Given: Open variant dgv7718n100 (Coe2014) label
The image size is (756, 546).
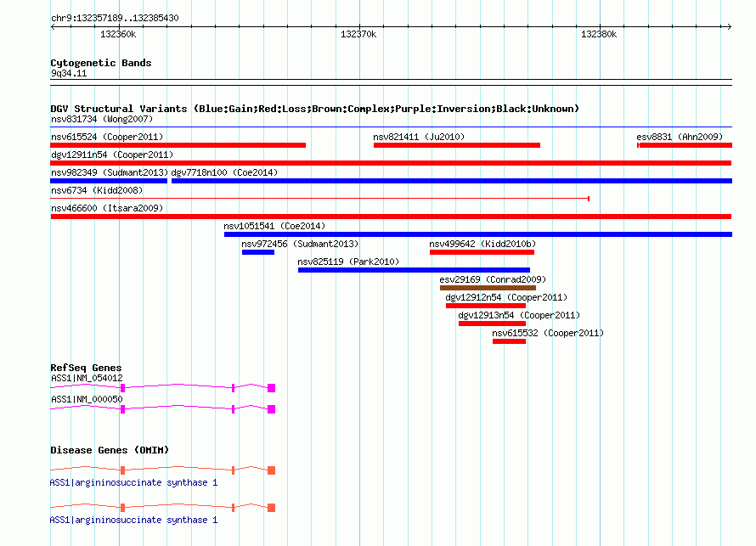Looking at the screenshot, I should [224, 172].
